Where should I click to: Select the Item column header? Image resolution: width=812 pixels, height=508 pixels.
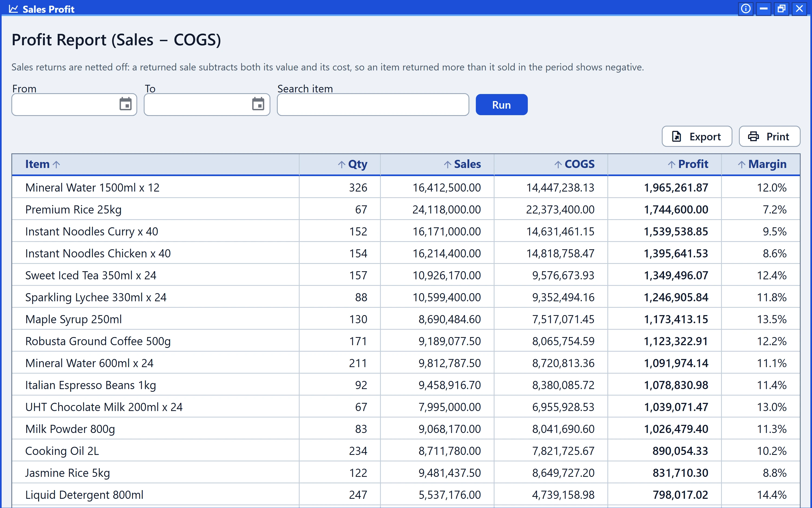tap(155, 164)
